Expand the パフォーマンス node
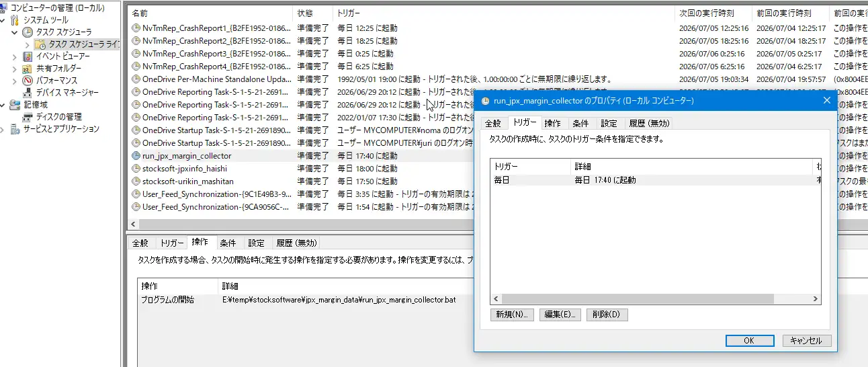The height and width of the screenshot is (367, 868). tap(15, 81)
